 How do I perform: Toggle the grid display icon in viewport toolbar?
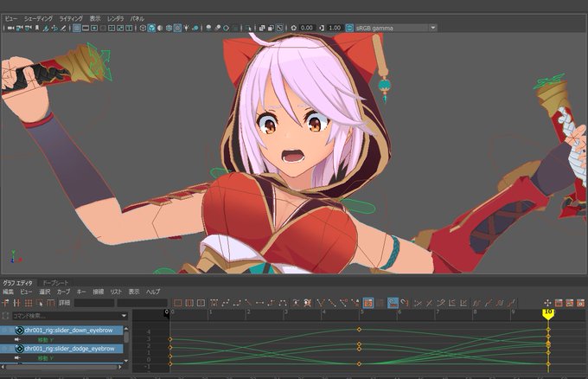pyautogui.click(x=76, y=29)
